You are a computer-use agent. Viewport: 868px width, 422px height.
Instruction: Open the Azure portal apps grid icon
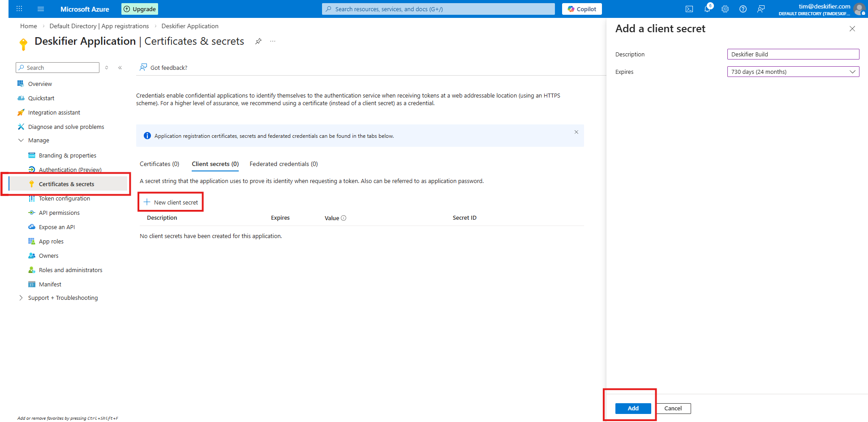pyautogui.click(x=19, y=9)
